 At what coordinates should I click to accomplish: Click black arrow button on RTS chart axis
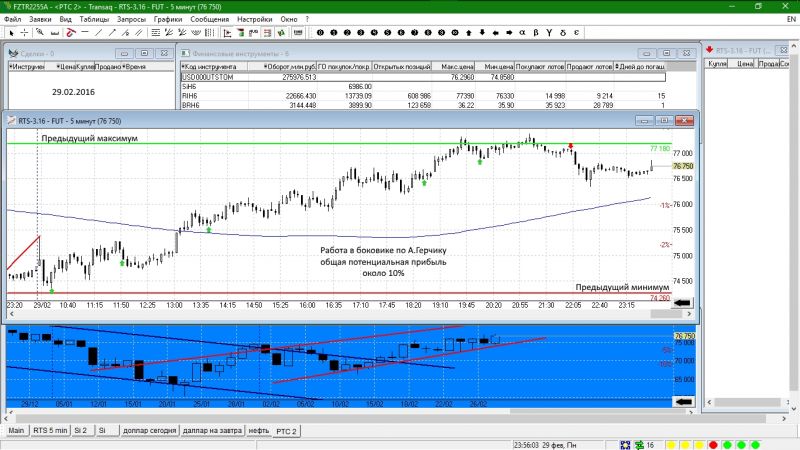click(x=682, y=303)
